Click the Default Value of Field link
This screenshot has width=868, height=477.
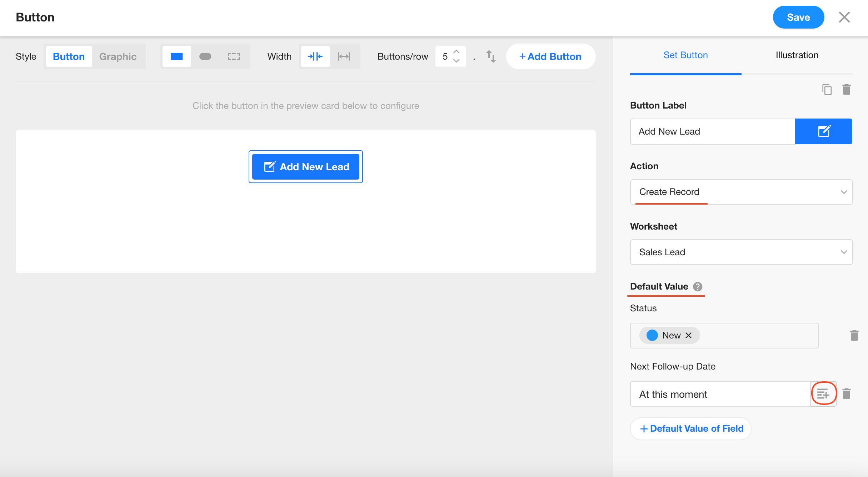coord(691,428)
